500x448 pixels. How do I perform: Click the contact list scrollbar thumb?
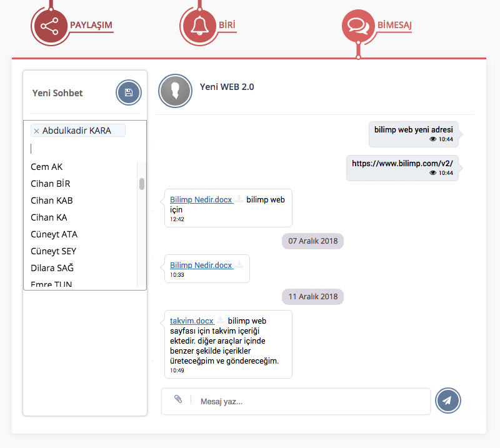(142, 184)
